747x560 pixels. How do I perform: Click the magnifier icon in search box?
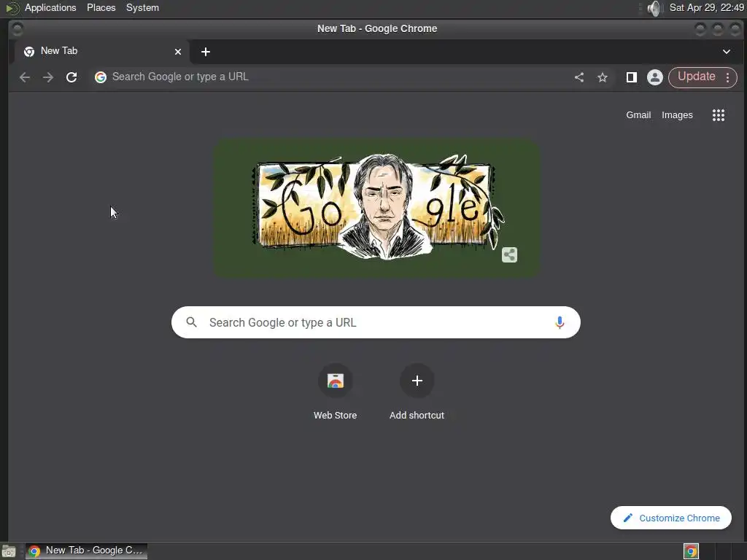pyautogui.click(x=192, y=322)
